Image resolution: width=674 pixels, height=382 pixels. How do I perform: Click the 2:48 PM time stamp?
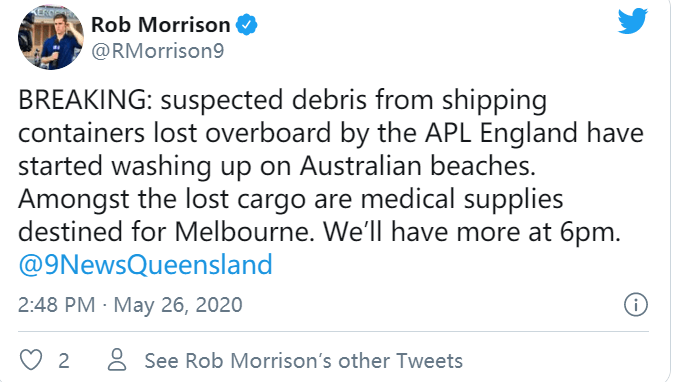point(56,305)
